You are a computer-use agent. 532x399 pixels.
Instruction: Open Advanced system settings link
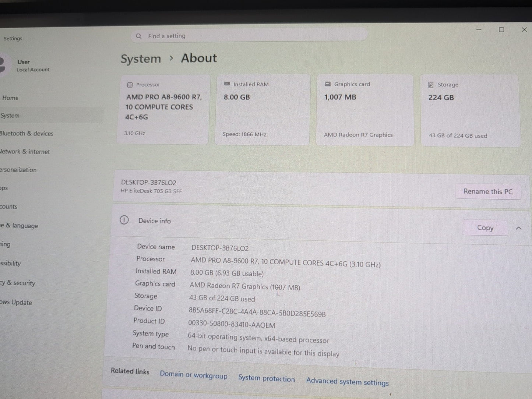(x=348, y=382)
